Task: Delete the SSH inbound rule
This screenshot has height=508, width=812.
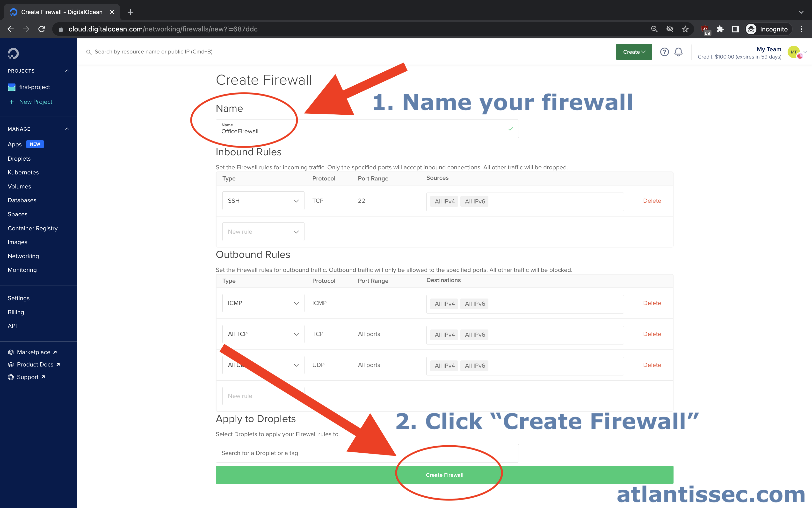Action: pyautogui.click(x=652, y=201)
